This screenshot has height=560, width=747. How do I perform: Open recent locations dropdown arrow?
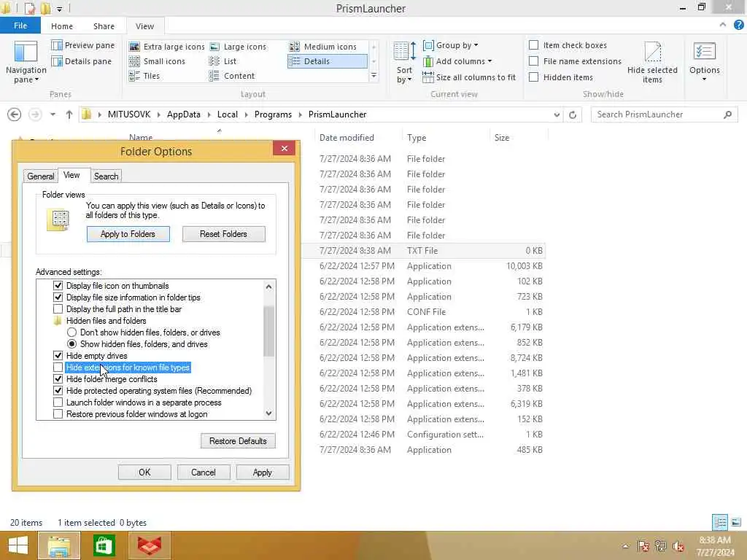pyautogui.click(x=53, y=114)
